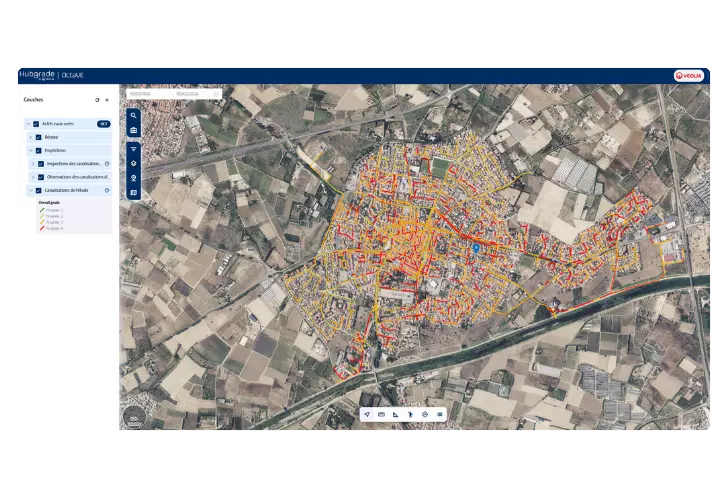
Task: Activate the locate arrow tool
Action: [367, 414]
